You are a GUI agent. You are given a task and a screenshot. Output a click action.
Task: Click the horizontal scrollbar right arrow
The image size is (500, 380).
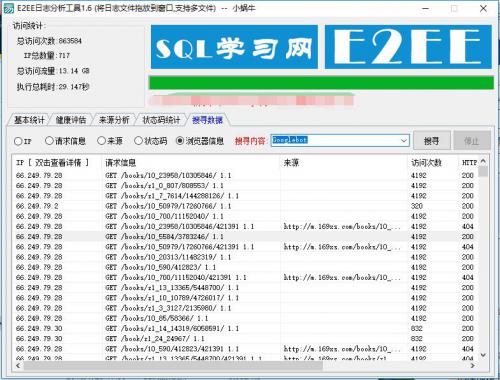click(x=472, y=366)
